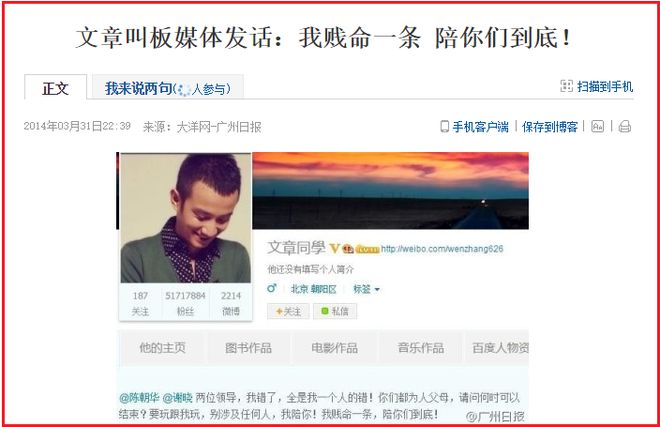
Task: Follow the user with +关注 button
Action: [288, 311]
